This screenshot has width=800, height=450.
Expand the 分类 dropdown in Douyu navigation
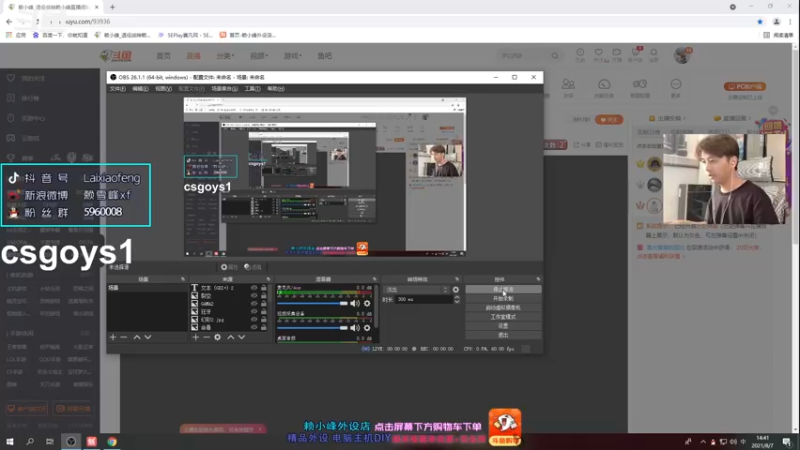pos(225,56)
